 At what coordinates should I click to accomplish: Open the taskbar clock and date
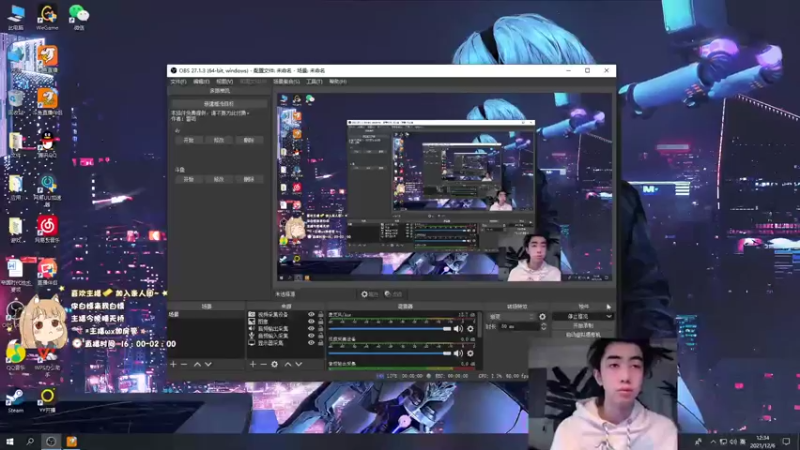coord(762,442)
